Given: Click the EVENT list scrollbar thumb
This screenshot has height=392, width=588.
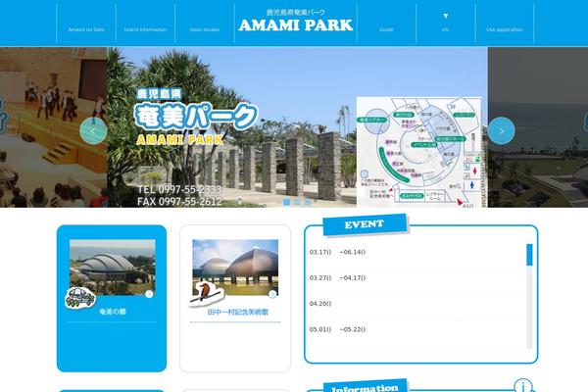Looking at the screenshot, I should point(529,255).
